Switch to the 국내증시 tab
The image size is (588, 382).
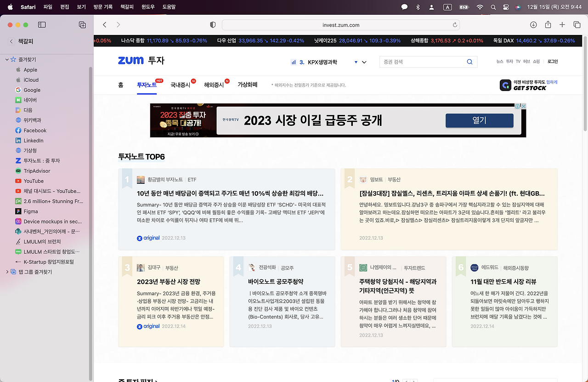pos(180,85)
